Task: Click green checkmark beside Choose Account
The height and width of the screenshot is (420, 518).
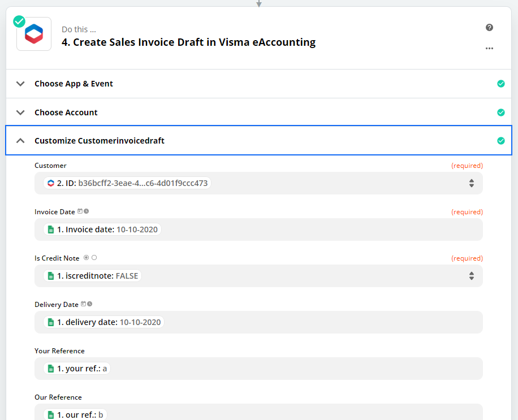Action: (500, 112)
